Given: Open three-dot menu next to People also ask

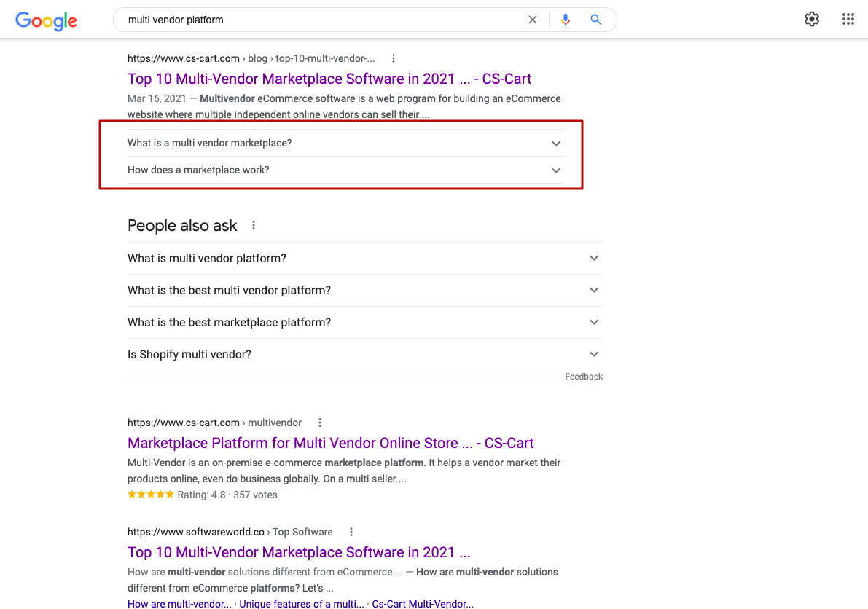Looking at the screenshot, I should pos(254,226).
